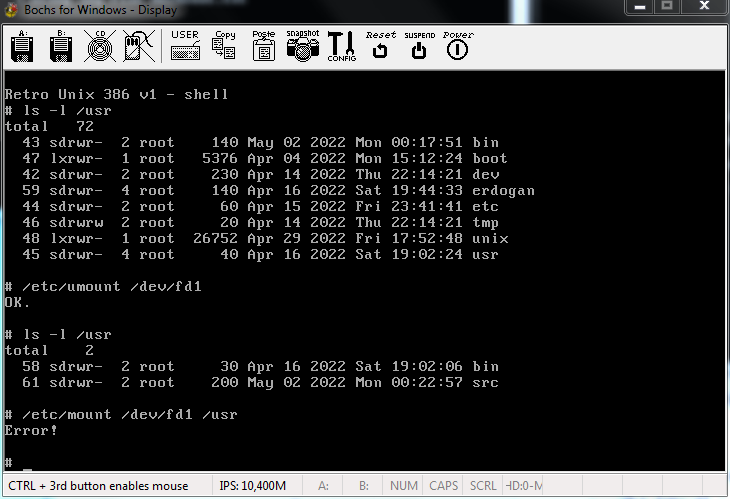This screenshot has height=499, width=730.
Task: Click the 'erdogan' directory name
Action: pyautogui.click(x=503, y=190)
